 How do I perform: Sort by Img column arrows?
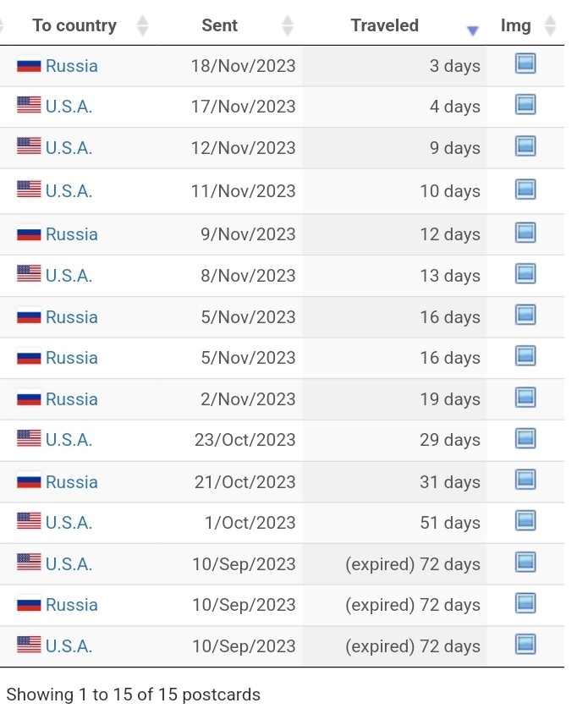pyautogui.click(x=550, y=25)
